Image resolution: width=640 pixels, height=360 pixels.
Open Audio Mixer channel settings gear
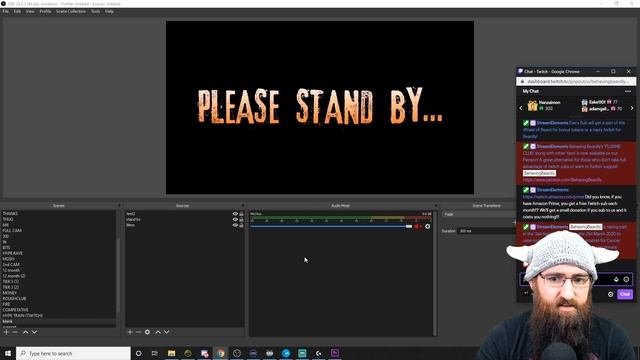(427, 226)
